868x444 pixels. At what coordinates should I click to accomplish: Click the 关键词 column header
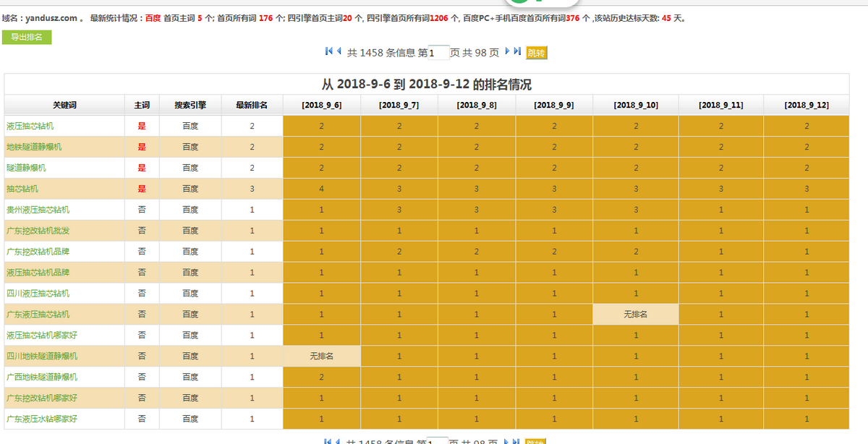click(64, 105)
